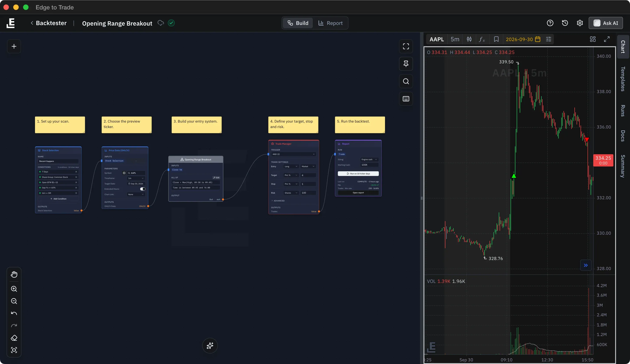The height and width of the screenshot is (364, 630).
Task: Click the undo arrow
Action: pos(14,313)
